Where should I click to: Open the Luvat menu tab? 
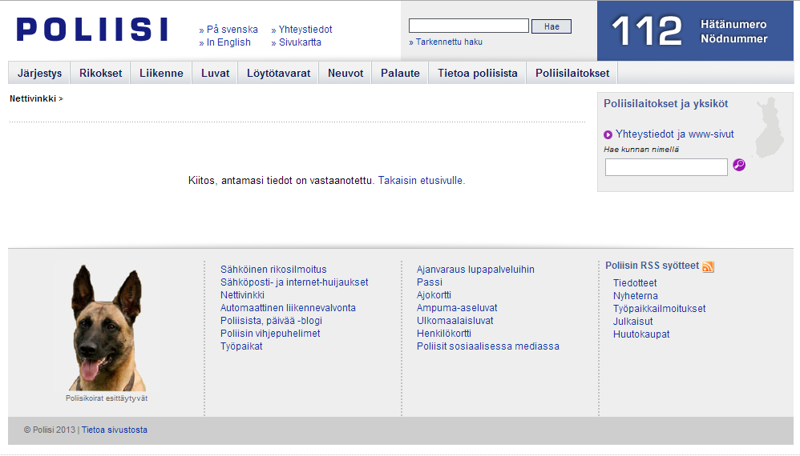215,73
